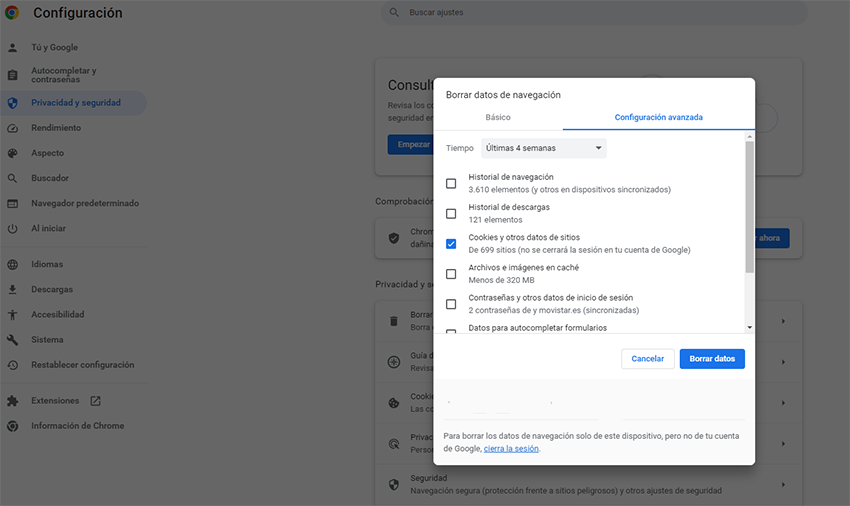850x506 pixels.
Task: Click the scrollbar up arrow in dialog
Action: click(x=749, y=137)
